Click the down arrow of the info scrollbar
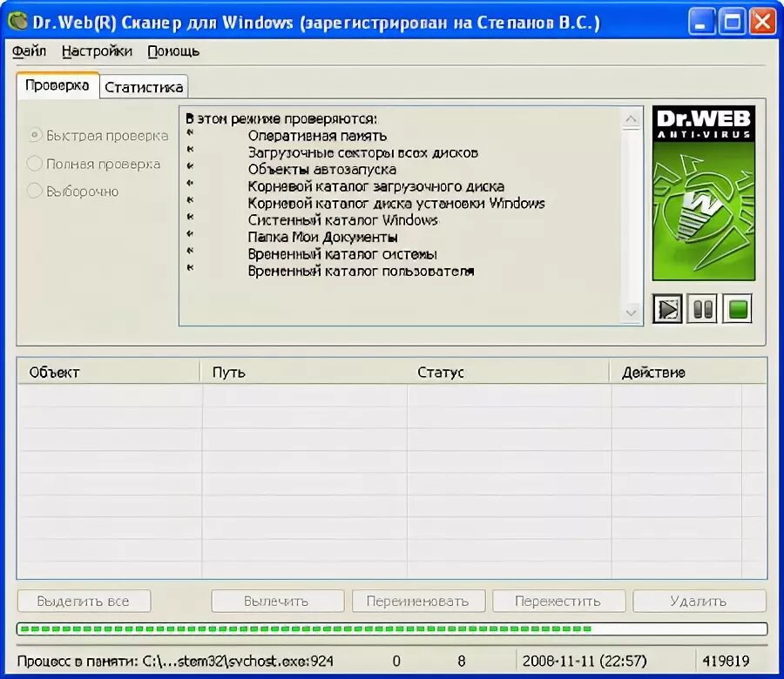 click(631, 313)
